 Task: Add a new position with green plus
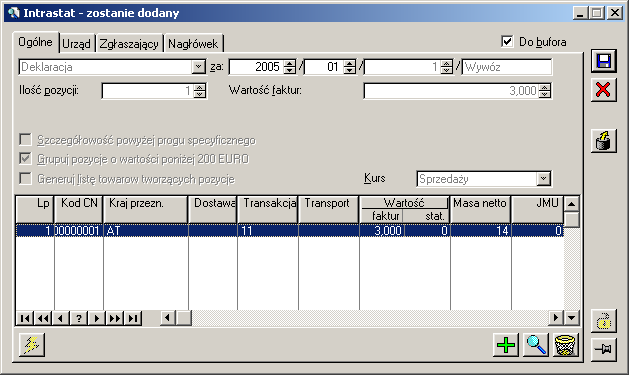(x=506, y=345)
